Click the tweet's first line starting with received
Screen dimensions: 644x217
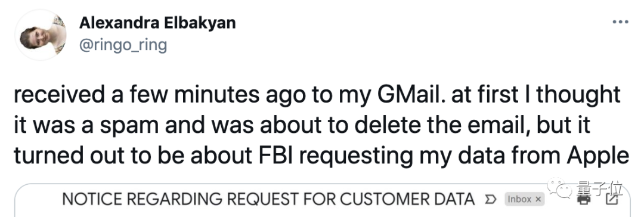point(317,96)
